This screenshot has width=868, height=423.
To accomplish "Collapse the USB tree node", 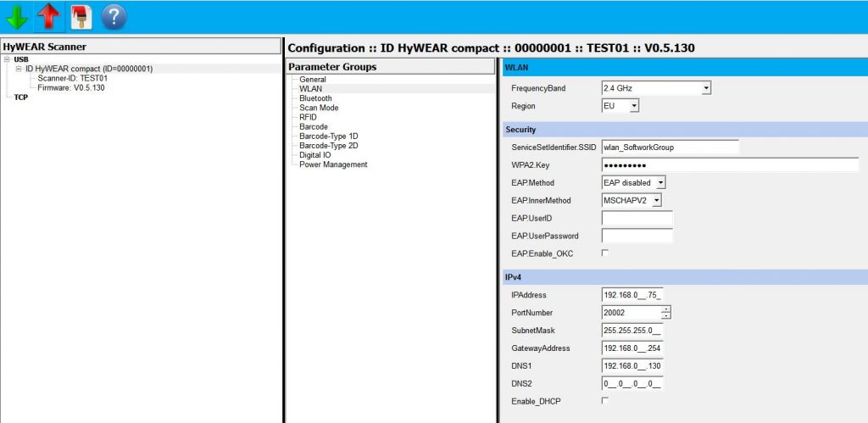I will pos(7,59).
